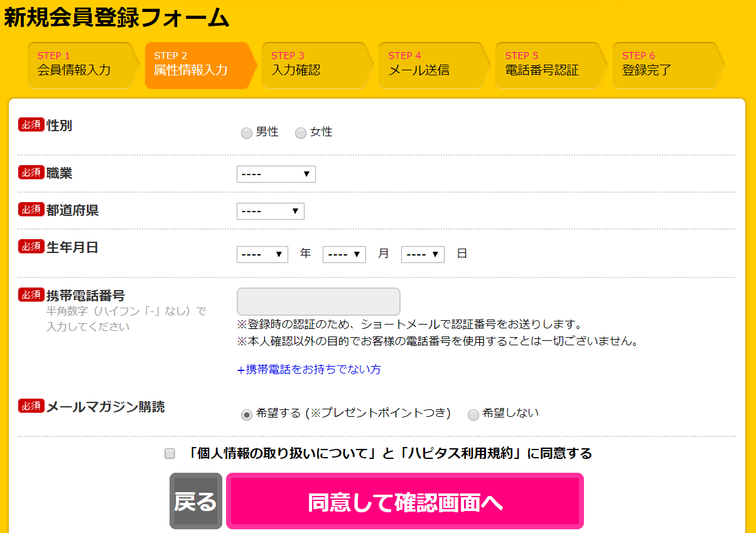Click the note about 本人確認以外の目的
Viewport: 756px width, 533px height.
tap(438, 342)
